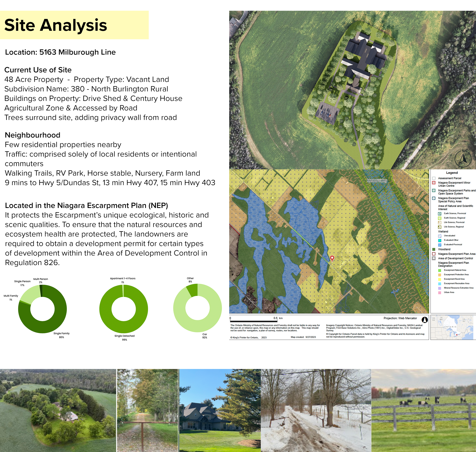The height and width of the screenshot is (452, 476).
Task: Click the Niagara Escarpment Minor Urban Centre hatch icon
Action: tap(434, 183)
